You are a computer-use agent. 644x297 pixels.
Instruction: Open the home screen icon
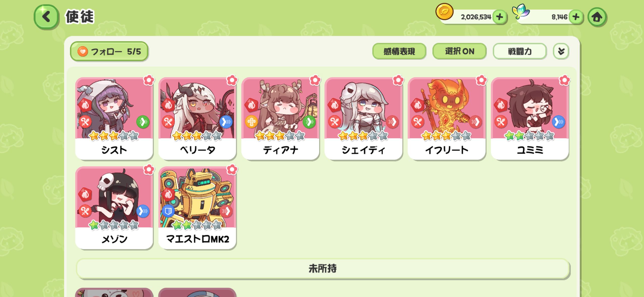pyautogui.click(x=597, y=17)
